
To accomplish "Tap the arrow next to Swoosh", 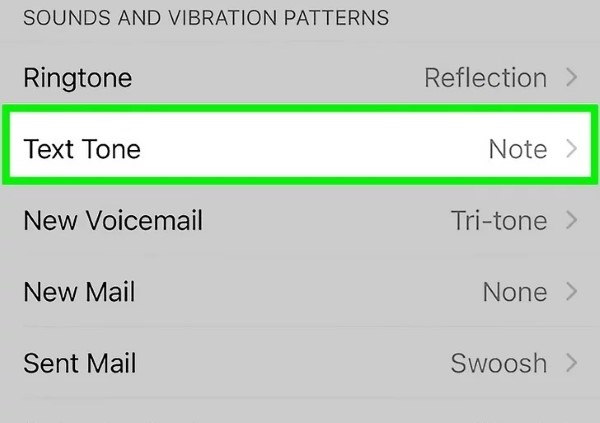I will (572, 363).
